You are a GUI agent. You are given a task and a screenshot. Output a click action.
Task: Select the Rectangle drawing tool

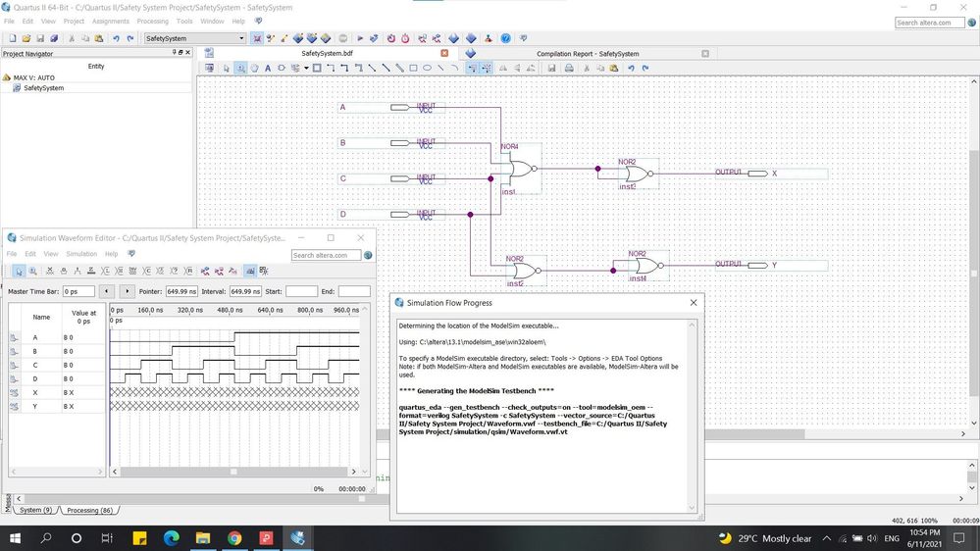(x=413, y=69)
